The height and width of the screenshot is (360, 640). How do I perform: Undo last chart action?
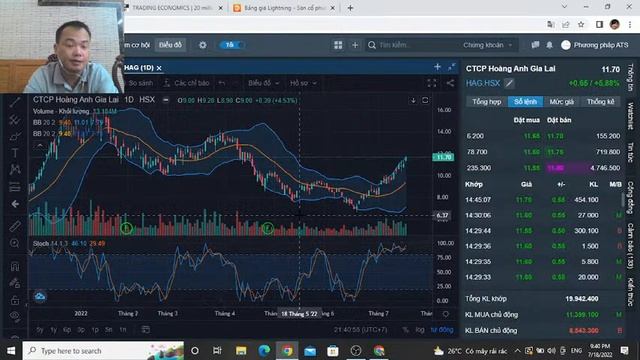click(x=222, y=83)
